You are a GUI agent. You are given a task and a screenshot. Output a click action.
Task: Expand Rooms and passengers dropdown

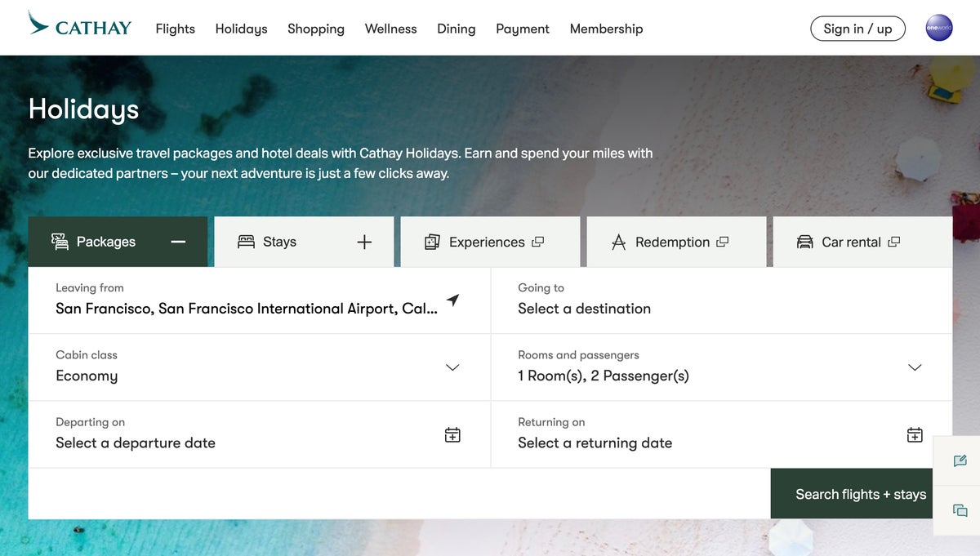915,367
